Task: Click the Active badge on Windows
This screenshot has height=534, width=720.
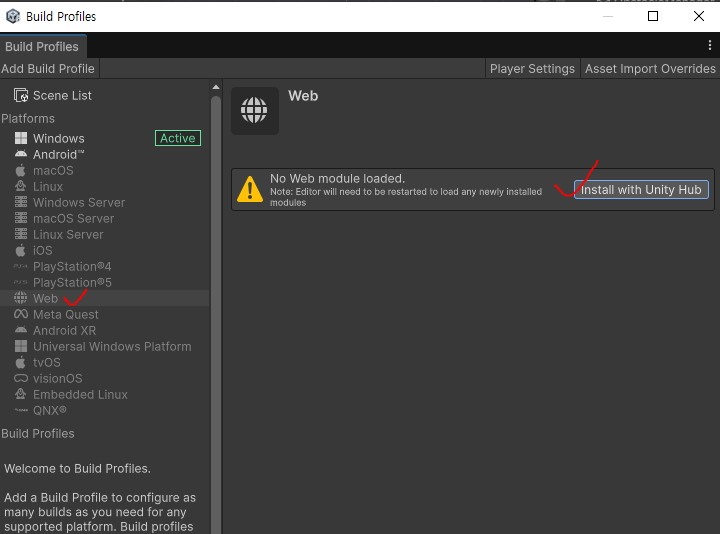Action: click(x=178, y=138)
